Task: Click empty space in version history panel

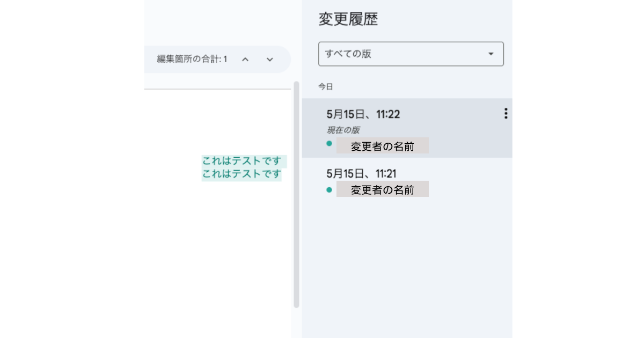Action: click(407, 268)
